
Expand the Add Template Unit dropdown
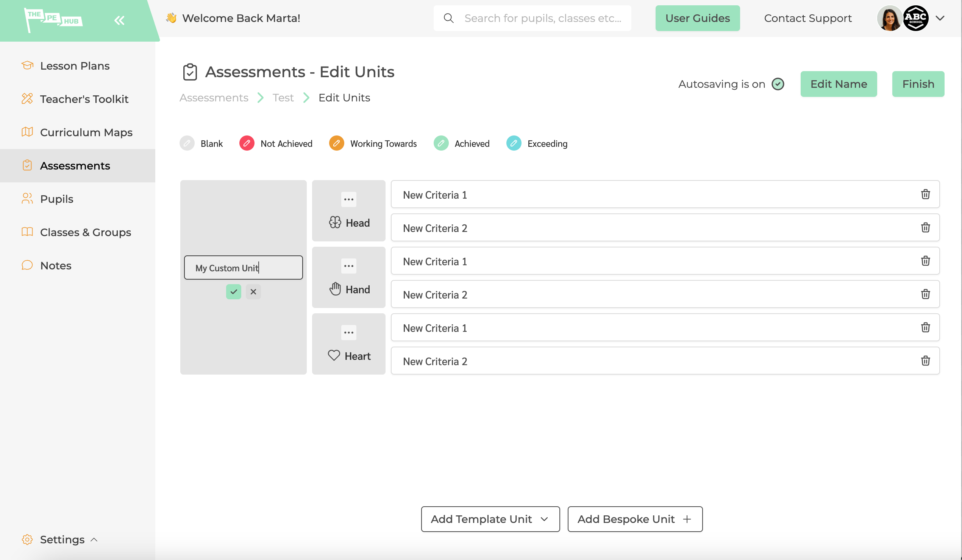coord(490,519)
